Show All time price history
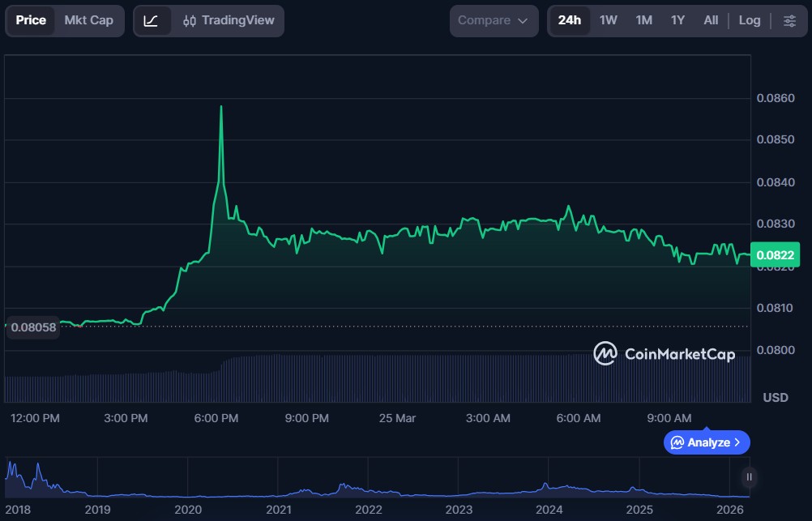Viewport: 812px width, 521px height. click(711, 20)
